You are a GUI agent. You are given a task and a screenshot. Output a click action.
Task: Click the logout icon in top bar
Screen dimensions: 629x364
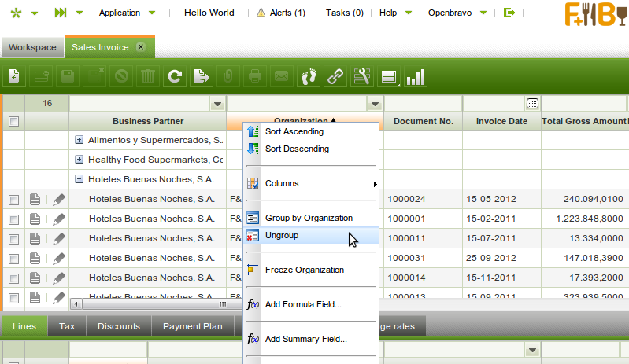click(509, 13)
